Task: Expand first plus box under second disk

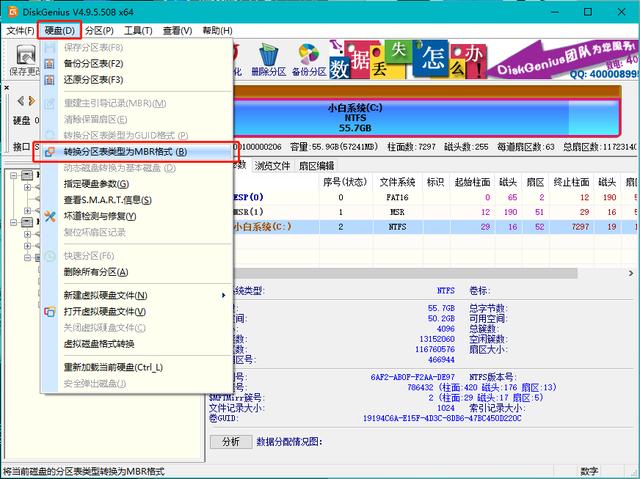Action: (x=27, y=234)
